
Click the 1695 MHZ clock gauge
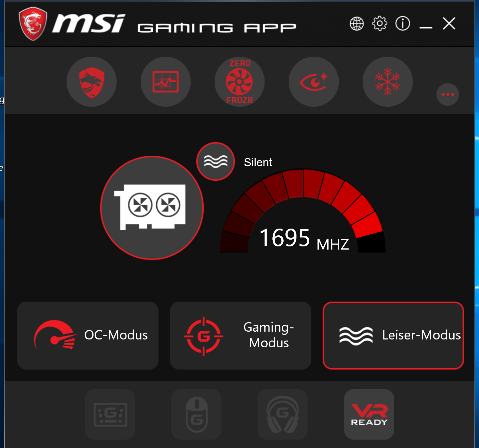303,211
